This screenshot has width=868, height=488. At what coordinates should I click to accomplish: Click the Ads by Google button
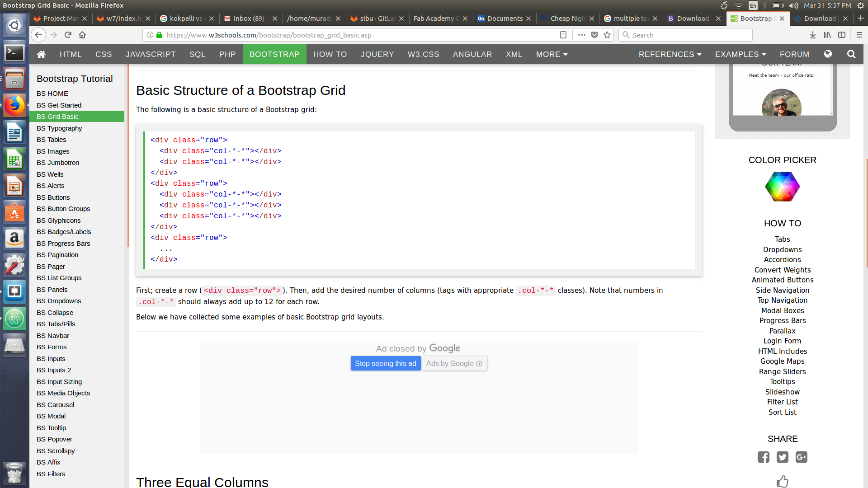454,363
